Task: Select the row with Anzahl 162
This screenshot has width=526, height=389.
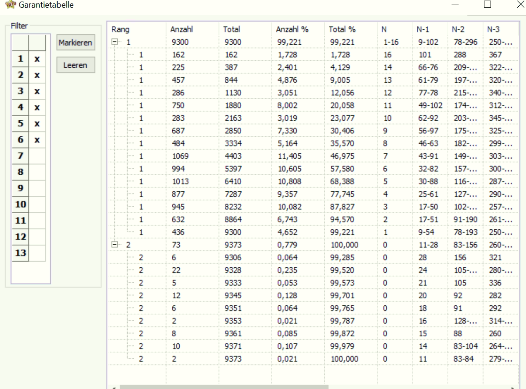Action: (x=314, y=55)
